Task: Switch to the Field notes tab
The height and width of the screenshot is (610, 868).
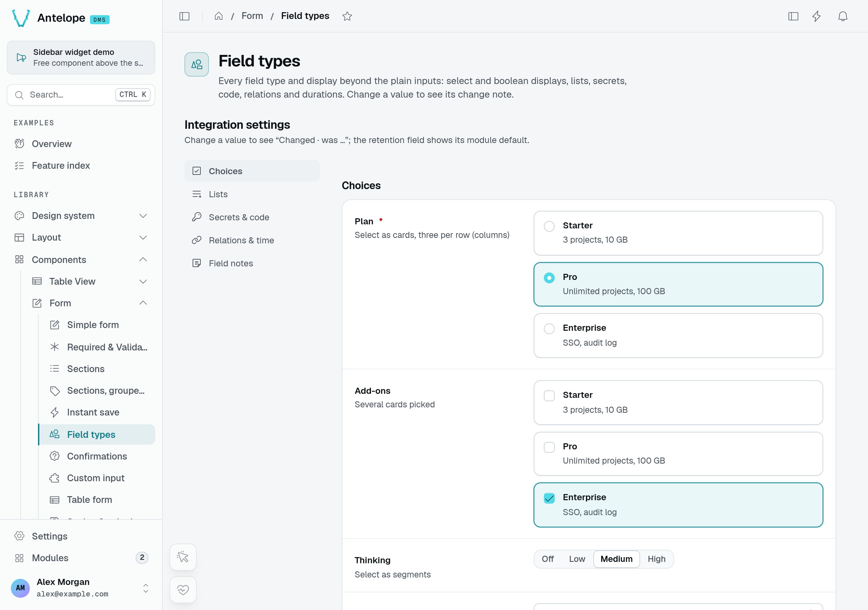Action: click(252, 263)
